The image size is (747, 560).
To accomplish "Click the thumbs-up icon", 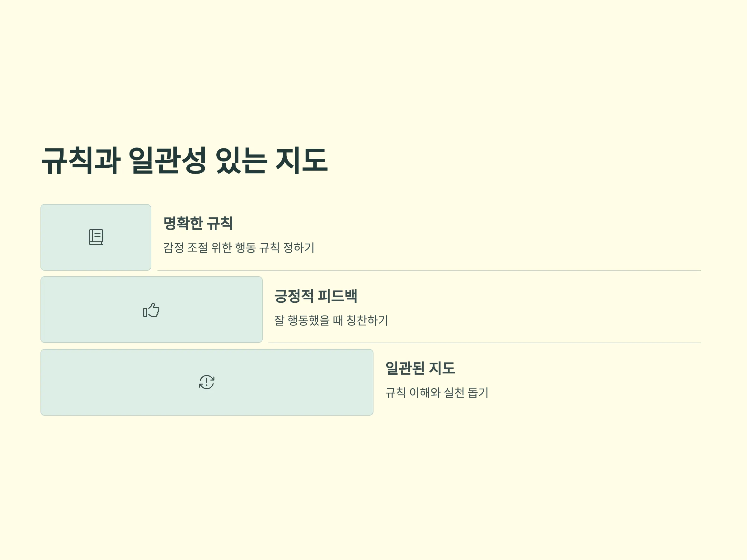I will [151, 310].
